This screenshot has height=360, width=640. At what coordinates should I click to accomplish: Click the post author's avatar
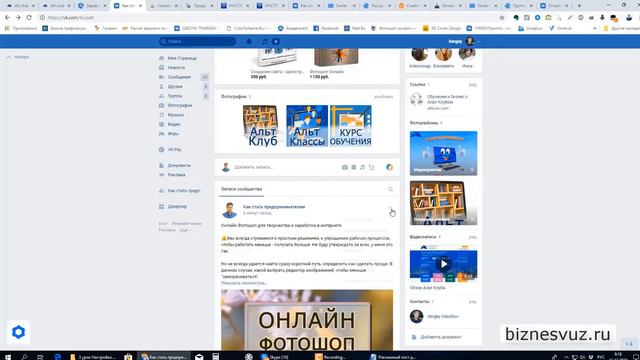click(x=229, y=210)
